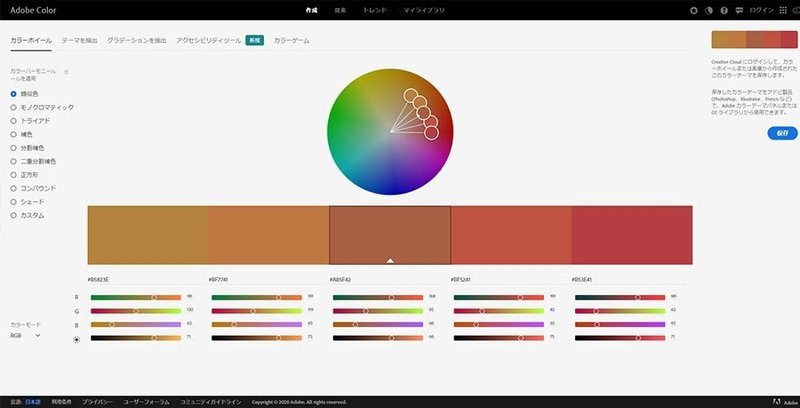
Task: Select the fourth swatch #BF5241
Action: 511,235
